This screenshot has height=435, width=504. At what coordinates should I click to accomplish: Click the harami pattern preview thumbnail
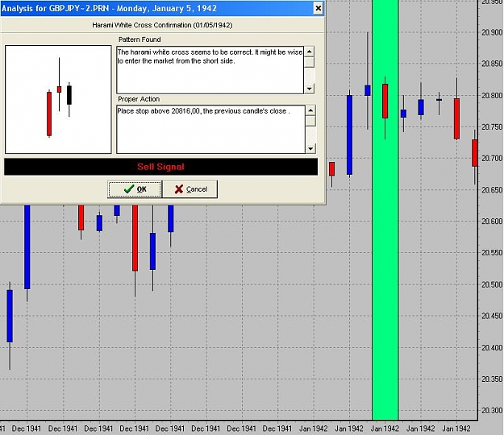point(58,100)
